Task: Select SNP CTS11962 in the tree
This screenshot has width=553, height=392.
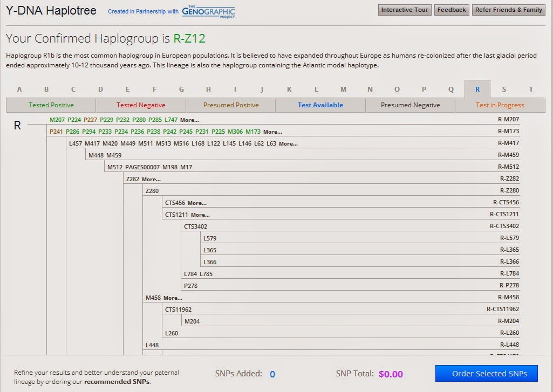Action: pos(178,310)
